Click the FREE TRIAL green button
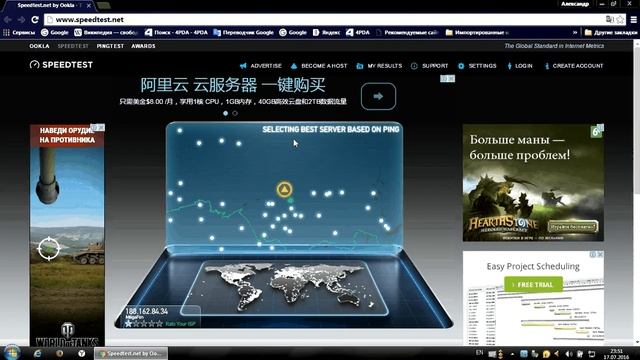Screen dimensions: 640x360 [x=533, y=284]
